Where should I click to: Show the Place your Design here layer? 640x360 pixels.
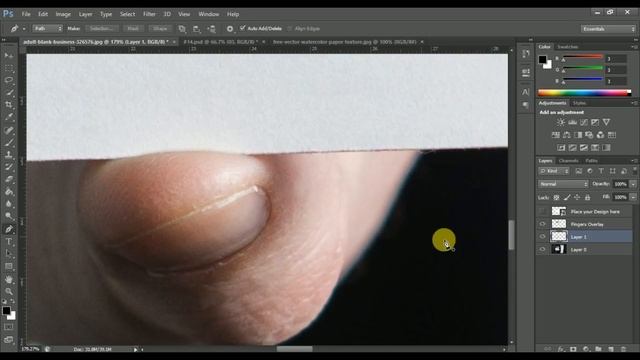point(542,211)
